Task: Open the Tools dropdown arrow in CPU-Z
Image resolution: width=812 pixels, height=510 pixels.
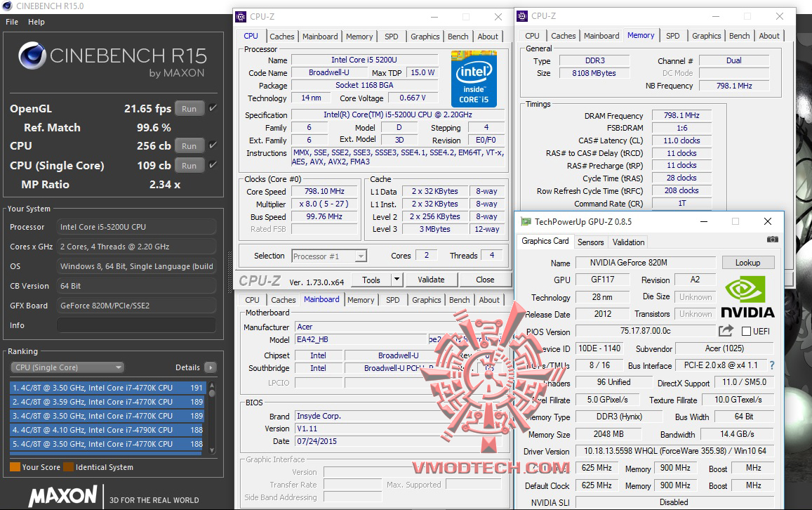Action: [397, 280]
